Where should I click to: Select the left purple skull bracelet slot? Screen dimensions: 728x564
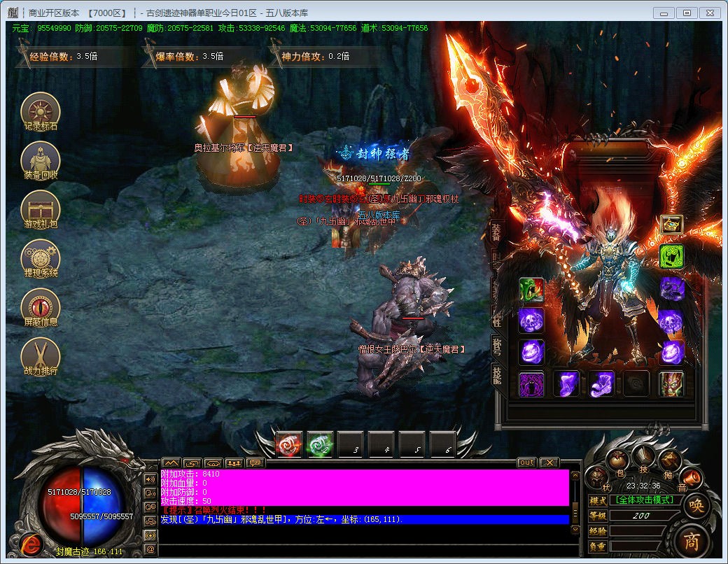coord(531,320)
